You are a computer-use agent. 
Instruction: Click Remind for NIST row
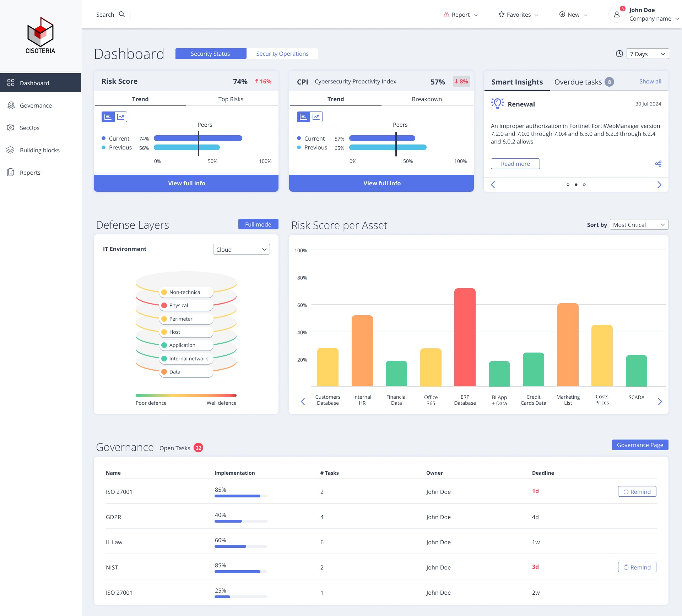click(x=637, y=567)
